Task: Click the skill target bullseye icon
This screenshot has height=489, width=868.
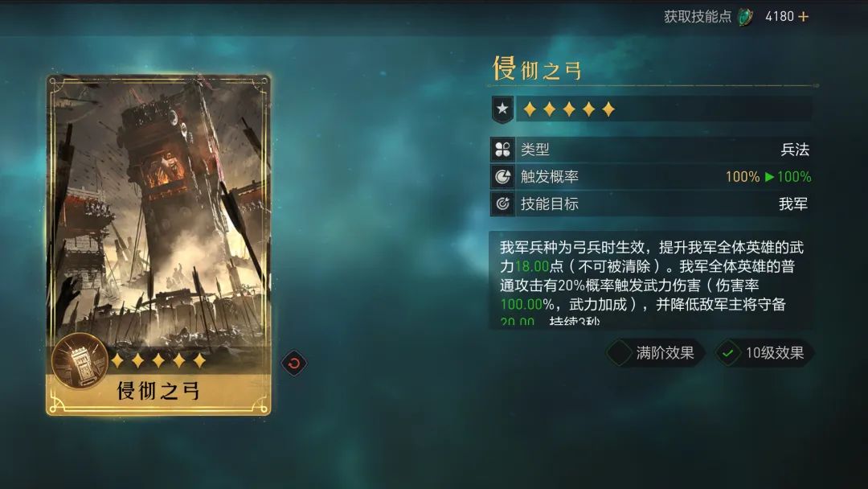Action: click(502, 203)
